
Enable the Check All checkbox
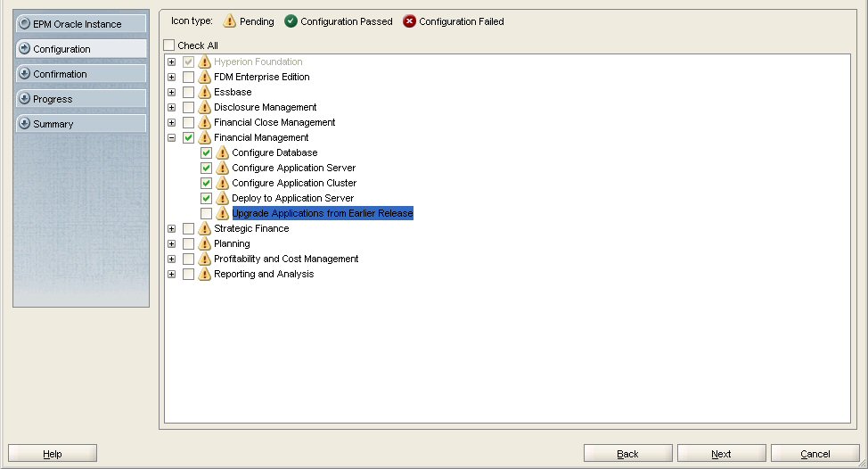(x=168, y=45)
